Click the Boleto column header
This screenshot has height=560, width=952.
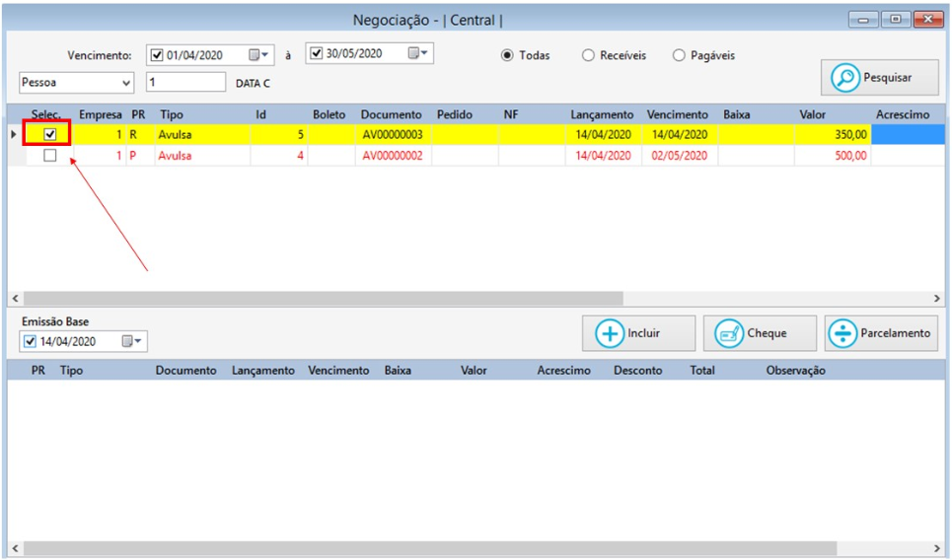point(330,114)
